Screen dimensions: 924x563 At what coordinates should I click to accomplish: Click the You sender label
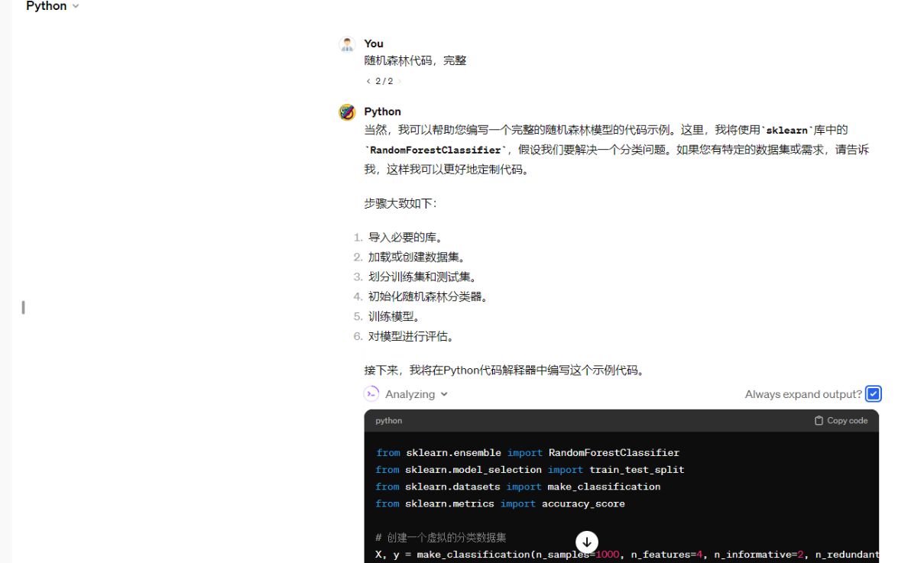coord(374,44)
